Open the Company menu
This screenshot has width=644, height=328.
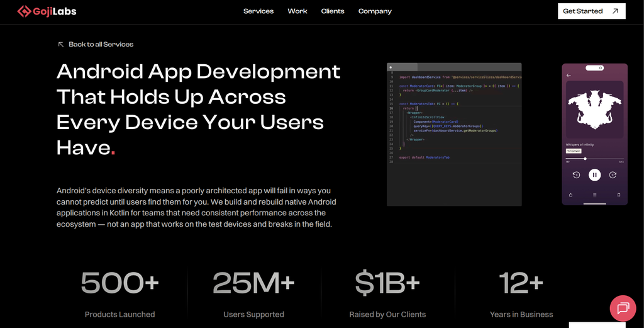point(375,11)
